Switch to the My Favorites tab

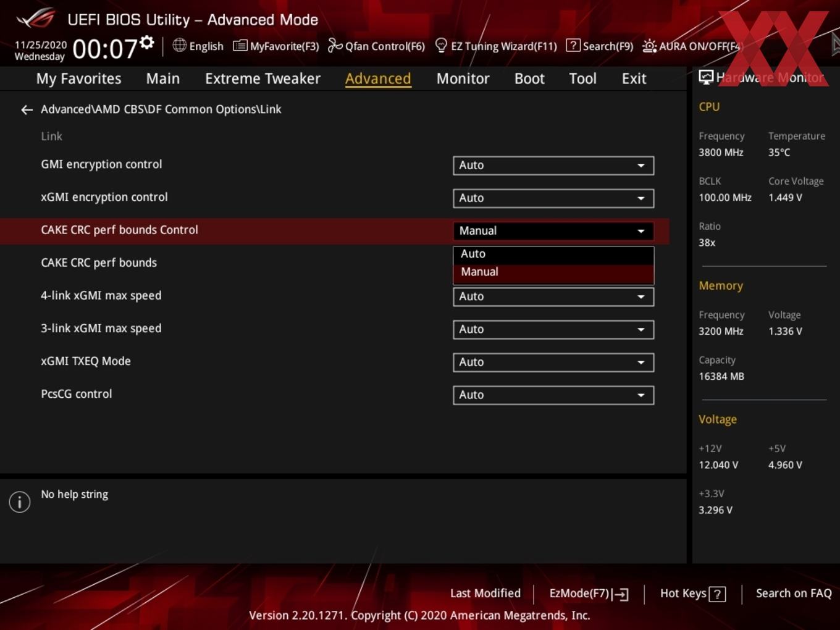[78, 79]
